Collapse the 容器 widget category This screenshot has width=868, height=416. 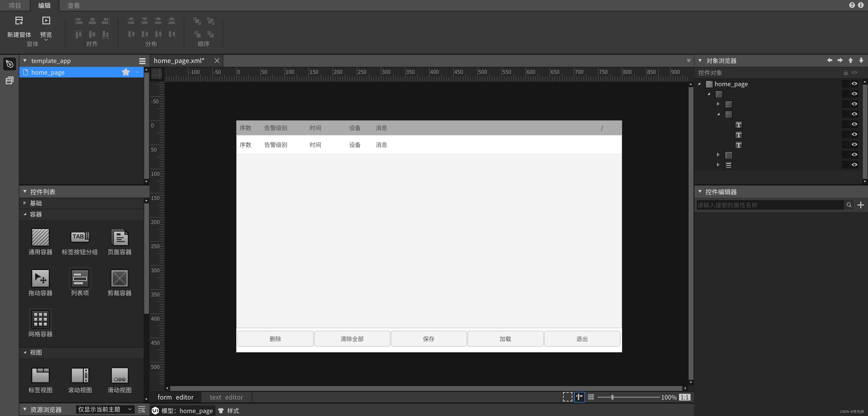coord(25,214)
